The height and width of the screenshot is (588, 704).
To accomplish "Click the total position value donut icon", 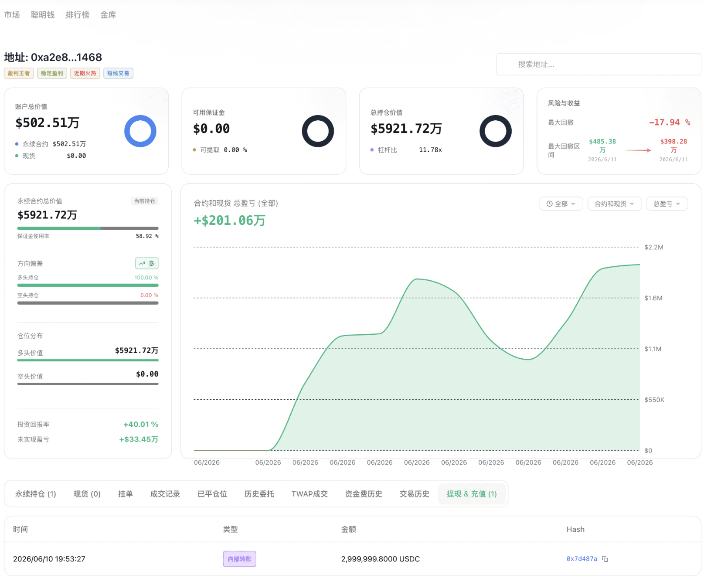I will point(496,131).
